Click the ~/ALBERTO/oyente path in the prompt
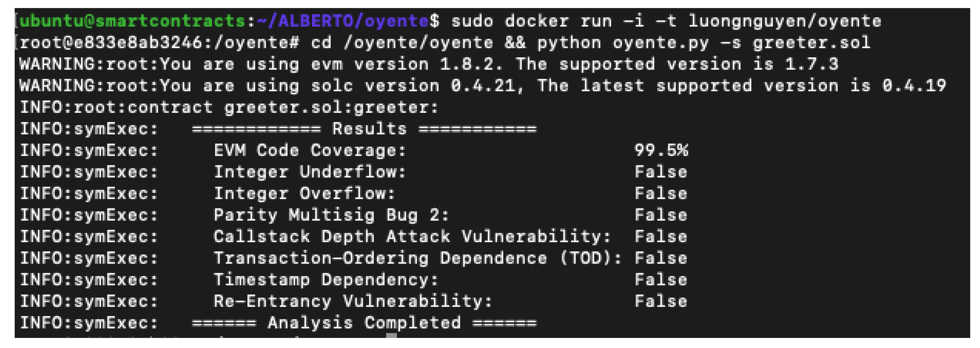980x348 pixels. pyautogui.click(x=343, y=21)
